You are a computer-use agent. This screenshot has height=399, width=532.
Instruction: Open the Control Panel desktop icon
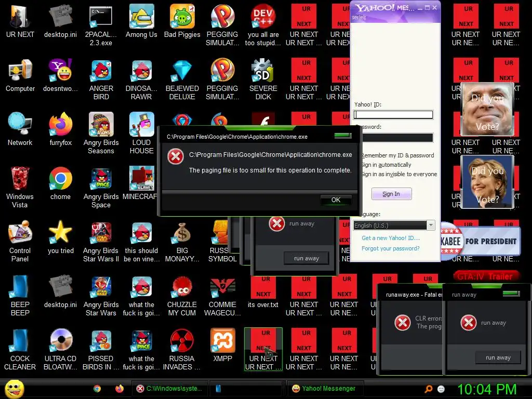click(20, 241)
